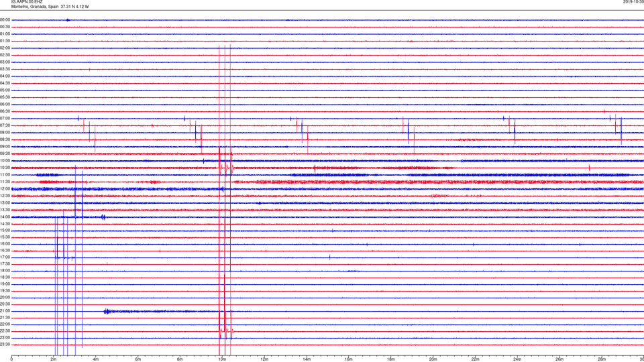This screenshot has width=644, height=362.
Task: Click the 04:30 trace label
Action: (5, 83)
